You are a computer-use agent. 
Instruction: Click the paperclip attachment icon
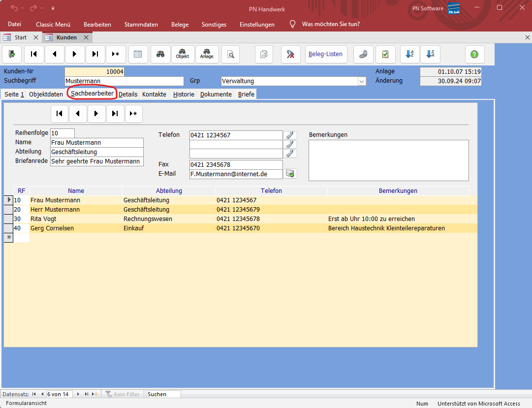coord(363,54)
